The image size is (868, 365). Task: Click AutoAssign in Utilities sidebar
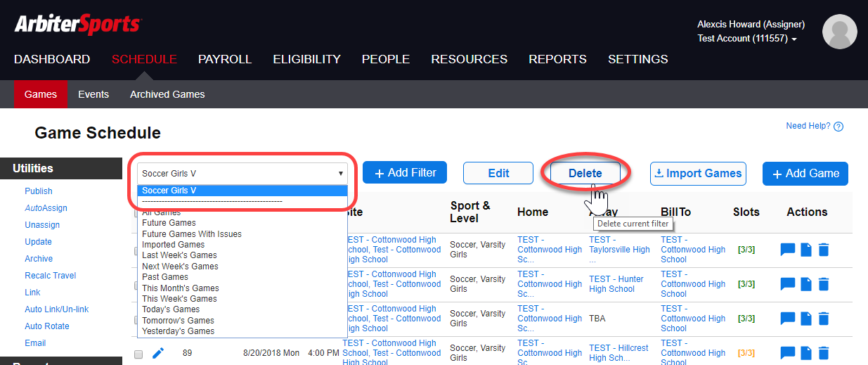click(x=46, y=208)
